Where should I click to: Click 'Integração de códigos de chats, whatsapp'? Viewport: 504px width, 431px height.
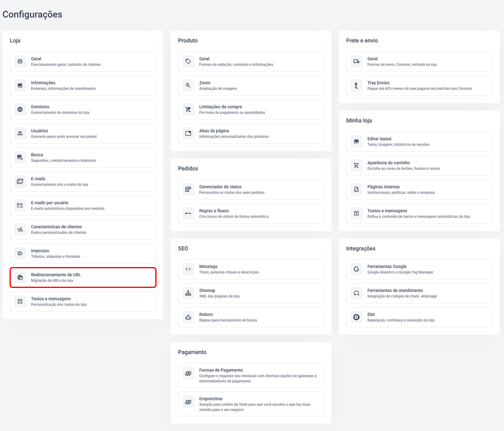point(402,296)
